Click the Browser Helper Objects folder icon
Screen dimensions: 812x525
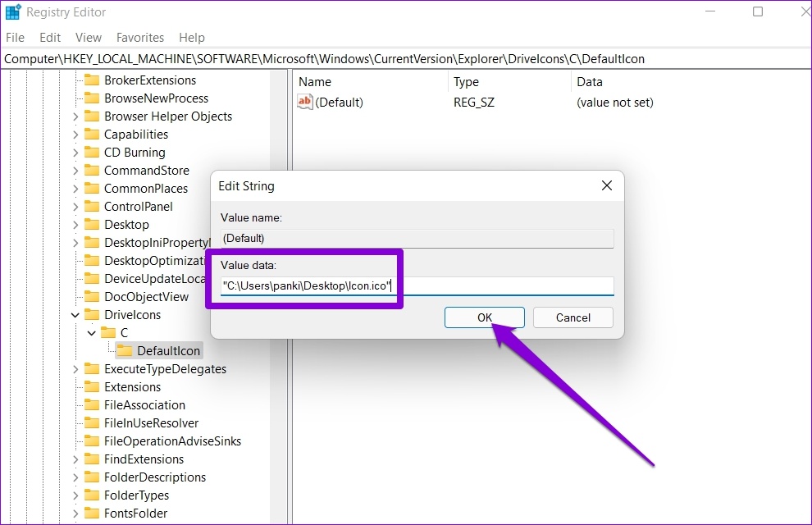pyautogui.click(x=92, y=116)
